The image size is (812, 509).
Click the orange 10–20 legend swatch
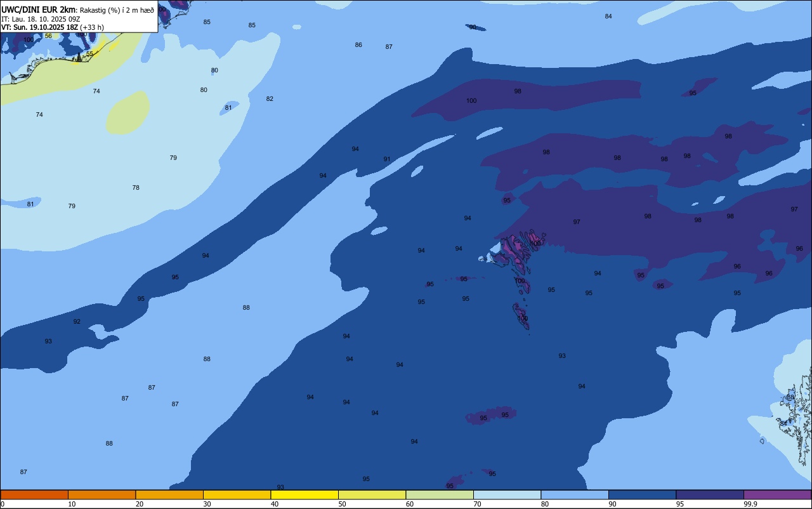point(101,494)
